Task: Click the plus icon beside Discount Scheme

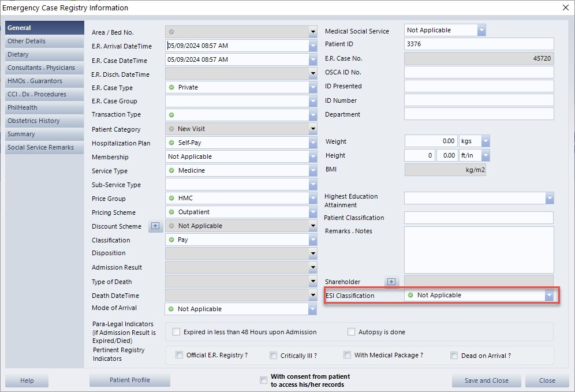Action: coord(155,226)
